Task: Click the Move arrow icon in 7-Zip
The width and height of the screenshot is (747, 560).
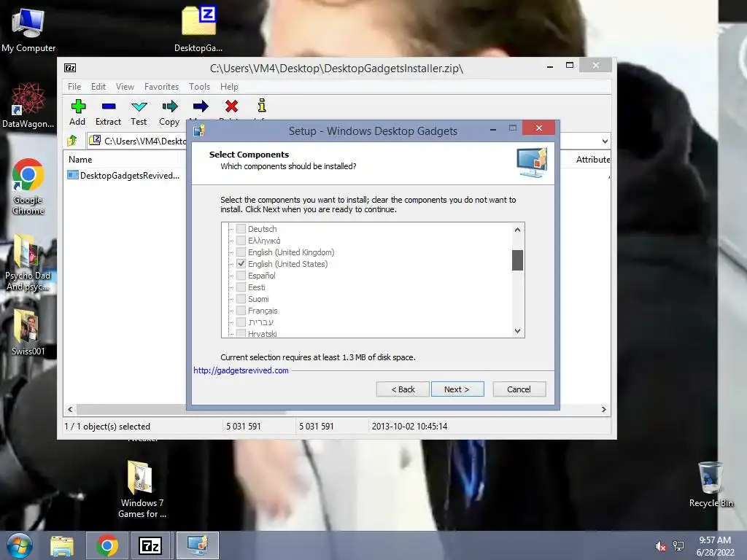Action: pyautogui.click(x=201, y=106)
